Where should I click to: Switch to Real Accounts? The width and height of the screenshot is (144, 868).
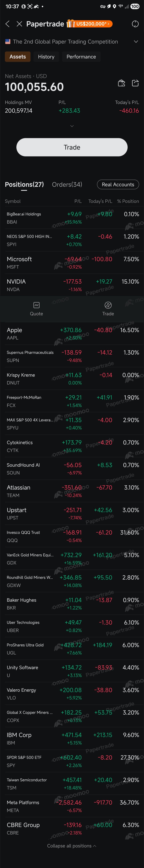[x=118, y=184]
